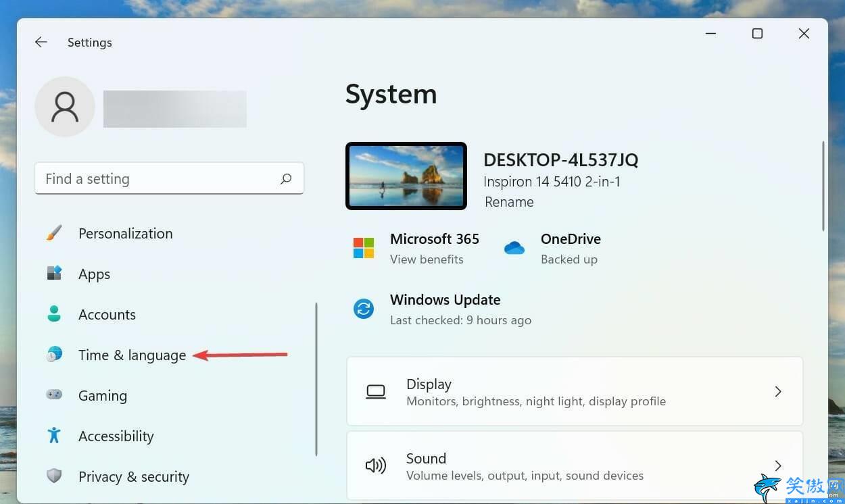The width and height of the screenshot is (845, 504).
Task: Click the search magnifier icon
Action: (x=286, y=179)
